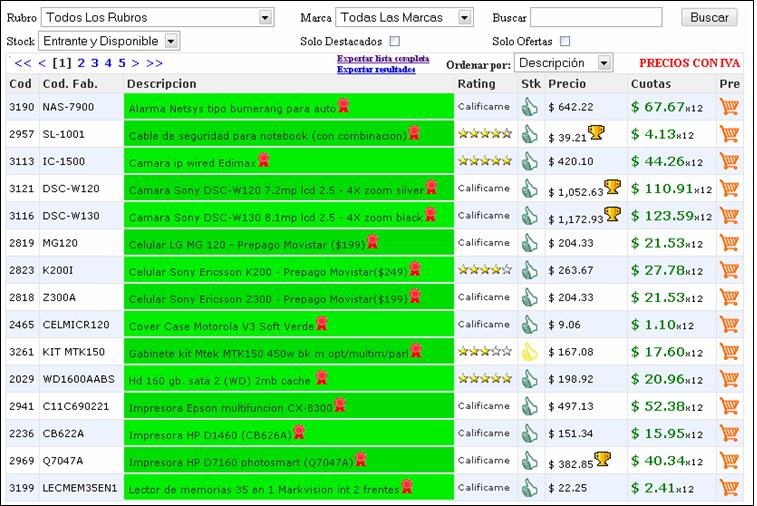Open the Marca dropdown Todas Las Marcas

404,17
